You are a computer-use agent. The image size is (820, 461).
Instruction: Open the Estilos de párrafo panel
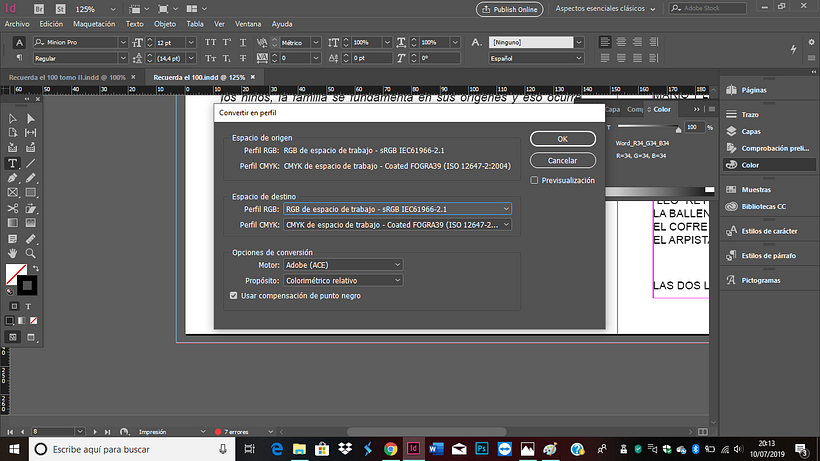click(767, 256)
